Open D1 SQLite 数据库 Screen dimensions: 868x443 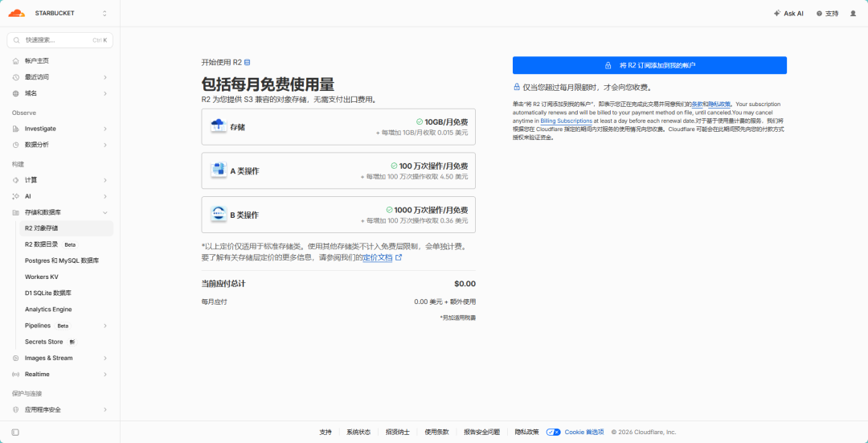pos(66,293)
